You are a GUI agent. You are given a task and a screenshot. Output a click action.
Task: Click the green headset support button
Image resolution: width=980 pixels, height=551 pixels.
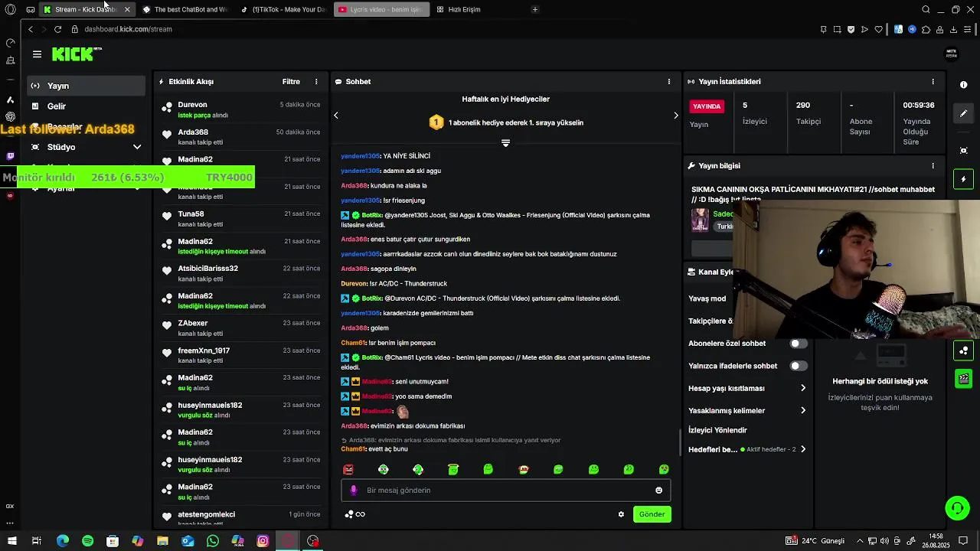tap(957, 507)
